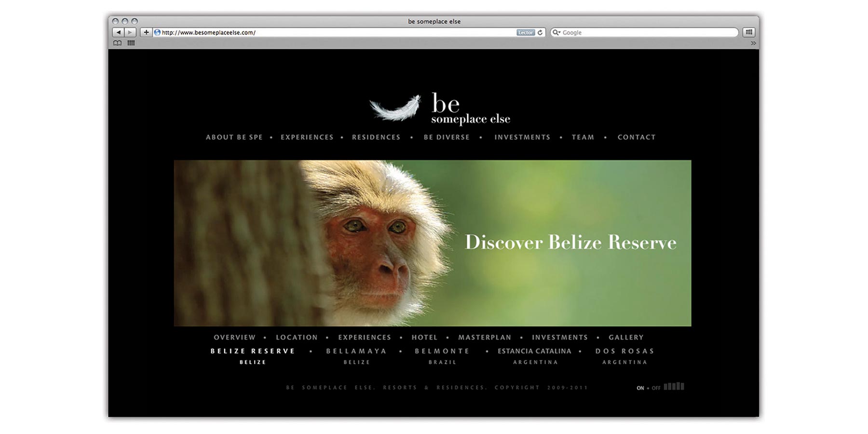Click the reload page icon
This screenshot has width=868, height=434.
540,32
